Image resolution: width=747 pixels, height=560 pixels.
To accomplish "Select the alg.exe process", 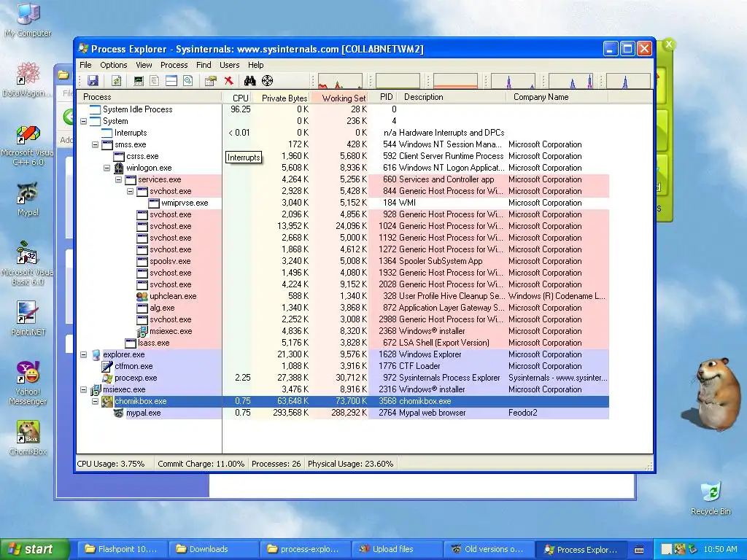I will (342, 308).
